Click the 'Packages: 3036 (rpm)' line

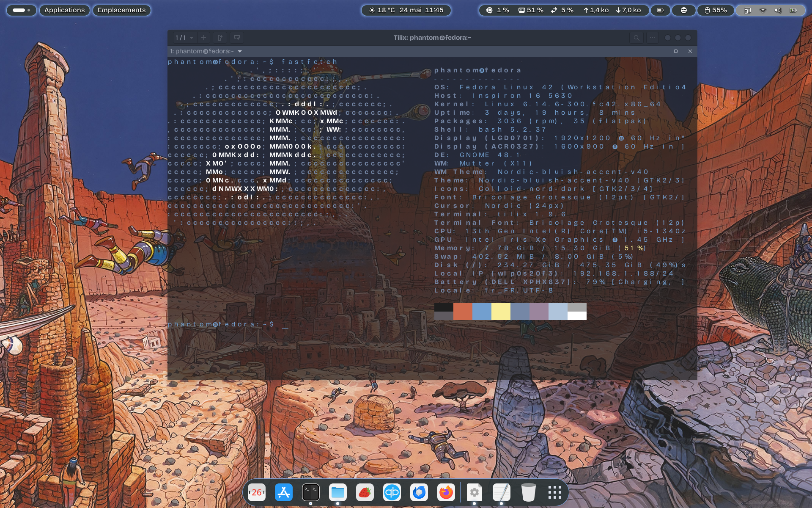click(x=541, y=121)
